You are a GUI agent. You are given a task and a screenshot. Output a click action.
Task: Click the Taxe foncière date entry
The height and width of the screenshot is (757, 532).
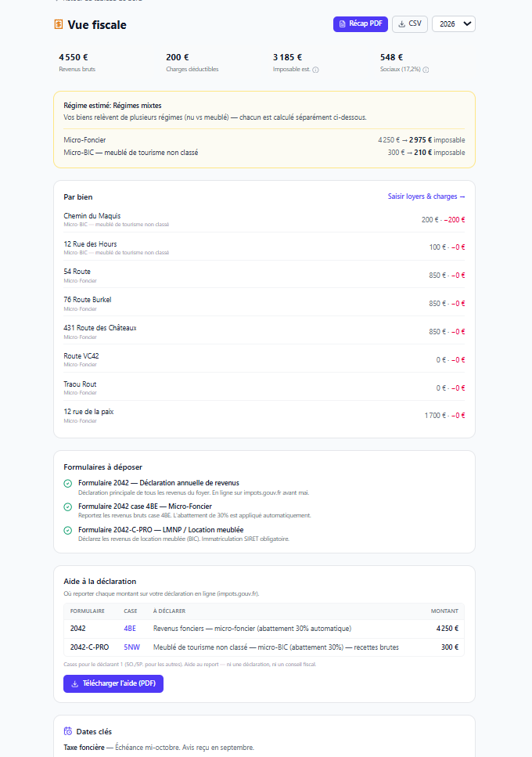(159, 748)
